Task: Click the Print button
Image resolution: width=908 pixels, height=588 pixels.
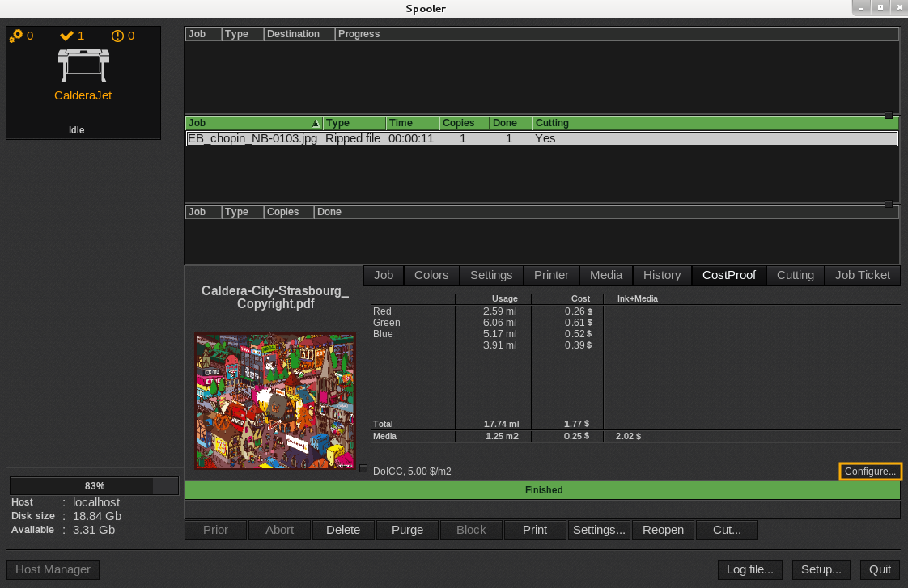Action: pyautogui.click(x=534, y=530)
